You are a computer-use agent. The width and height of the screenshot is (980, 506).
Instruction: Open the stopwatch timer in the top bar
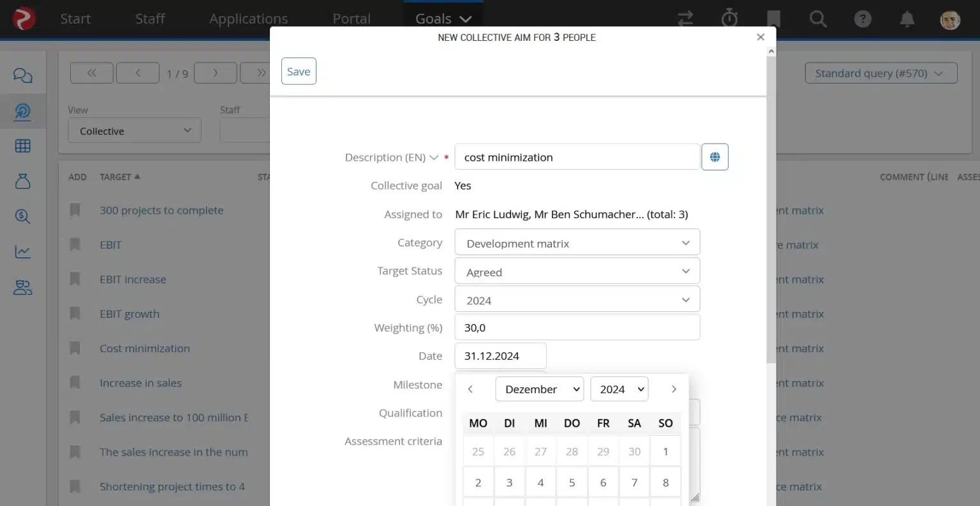(729, 19)
